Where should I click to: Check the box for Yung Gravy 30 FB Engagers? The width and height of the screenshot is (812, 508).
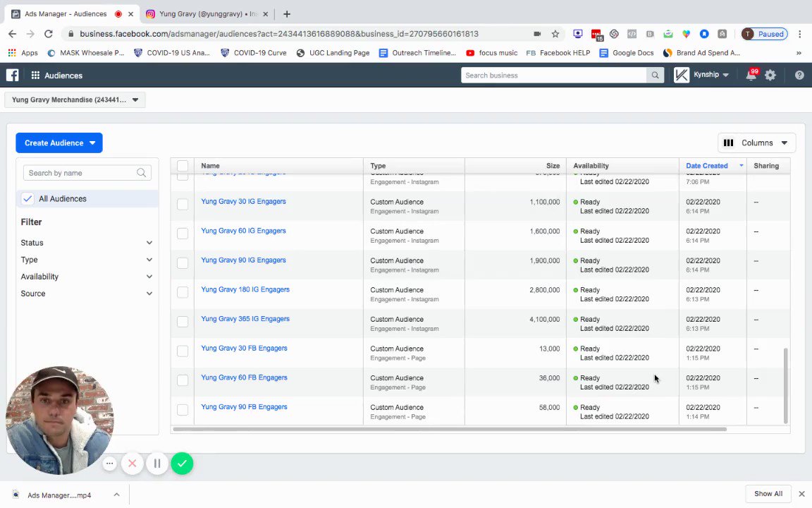click(183, 351)
